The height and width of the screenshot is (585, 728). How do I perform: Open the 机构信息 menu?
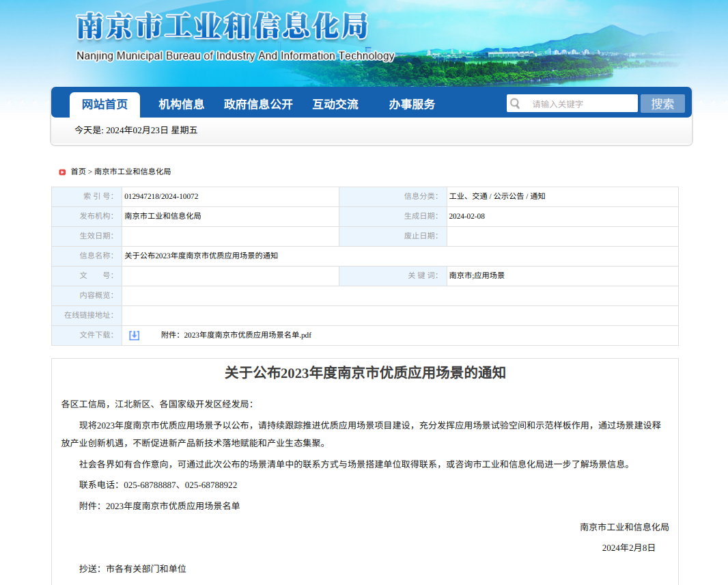pos(181,103)
